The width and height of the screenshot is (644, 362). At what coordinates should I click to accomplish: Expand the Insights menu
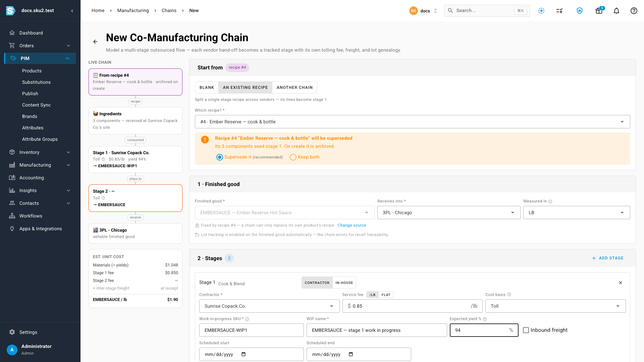point(40,190)
